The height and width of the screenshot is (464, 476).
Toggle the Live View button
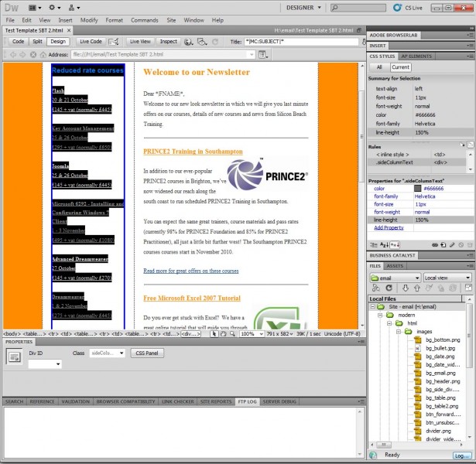140,41
